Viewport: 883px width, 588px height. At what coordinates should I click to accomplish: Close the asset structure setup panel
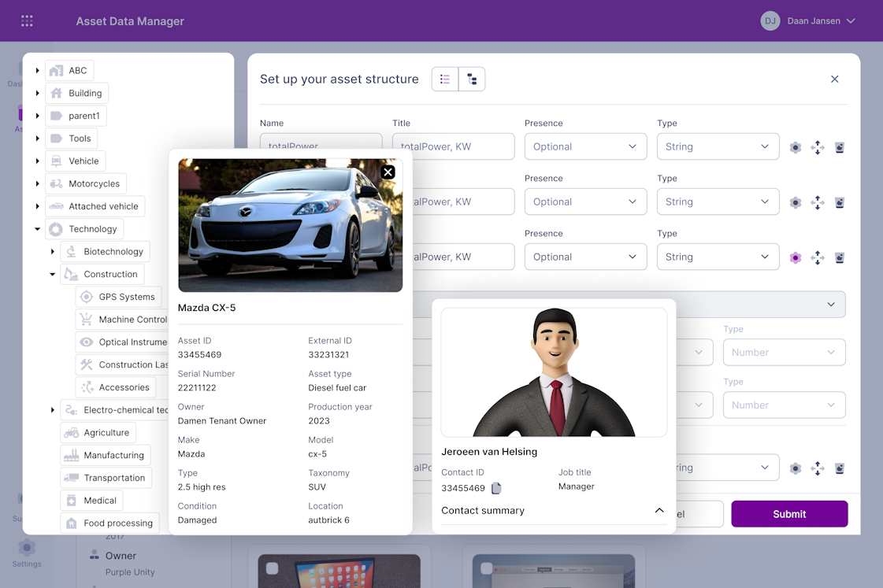pyautogui.click(x=835, y=79)
